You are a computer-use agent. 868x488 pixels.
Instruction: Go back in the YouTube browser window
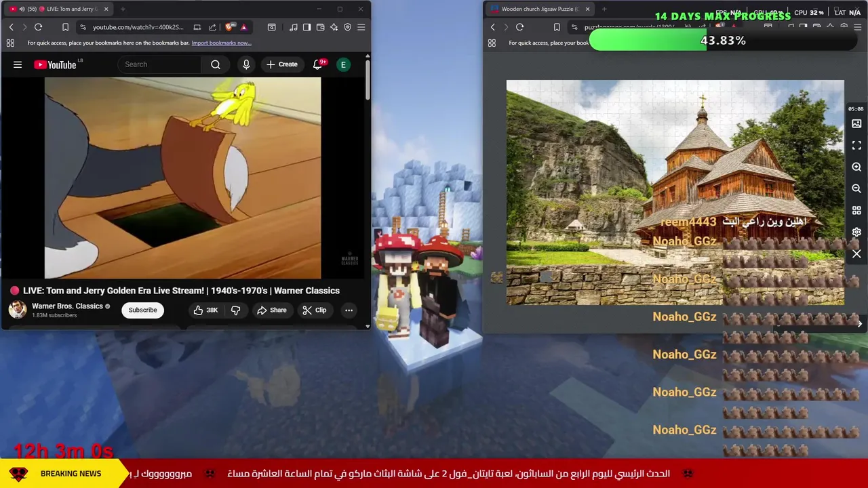pos(11,27)
